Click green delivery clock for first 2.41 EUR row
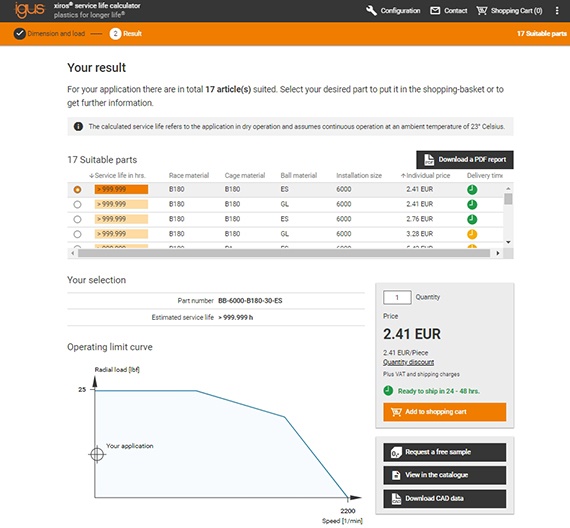Screen dimensions: 570x528 click(x=472, y=189)
